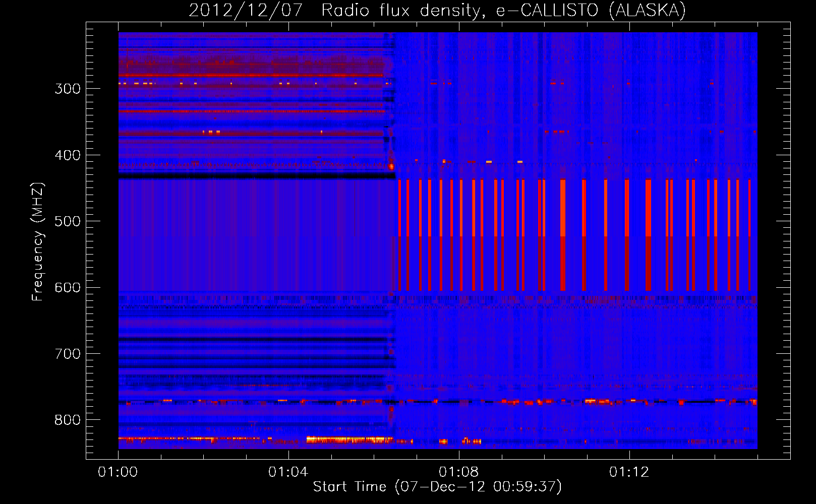Click the '500' frequency tick label
816x504 pixels.
[x=68, y=221]
